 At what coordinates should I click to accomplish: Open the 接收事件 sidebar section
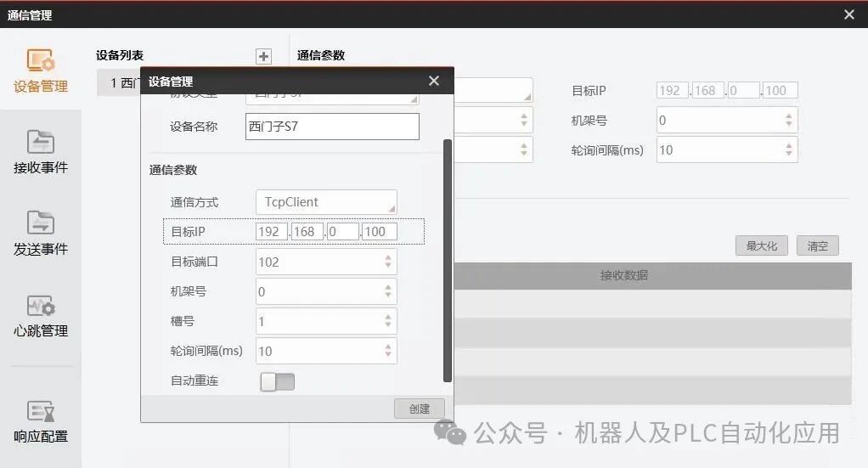(x=41, y=152)
